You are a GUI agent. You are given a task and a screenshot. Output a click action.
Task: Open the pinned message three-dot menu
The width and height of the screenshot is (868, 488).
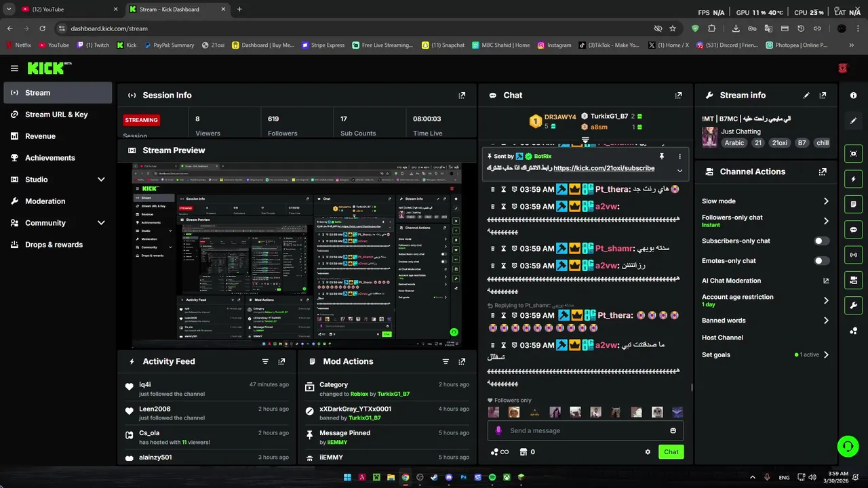tap(679, 156)
